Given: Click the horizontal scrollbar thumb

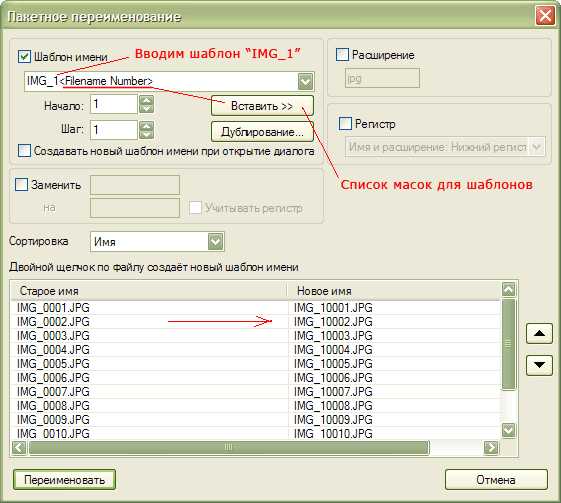Looking at the screenshot, I should (229, 447).
